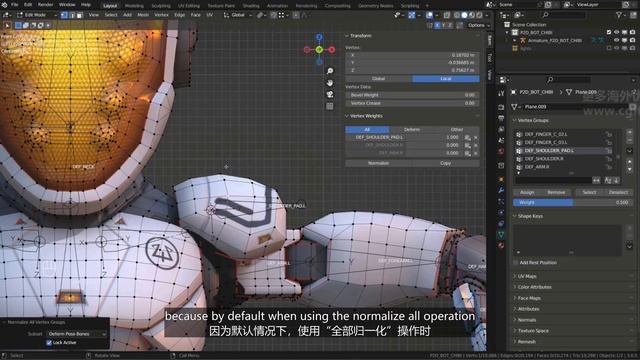Click the outliner search field
This screenshot has height=360, width=640.
(564, 15)
